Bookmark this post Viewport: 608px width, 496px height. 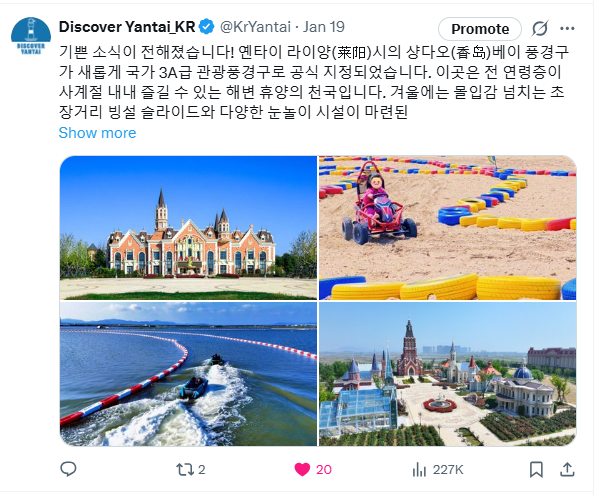[536, 470]
